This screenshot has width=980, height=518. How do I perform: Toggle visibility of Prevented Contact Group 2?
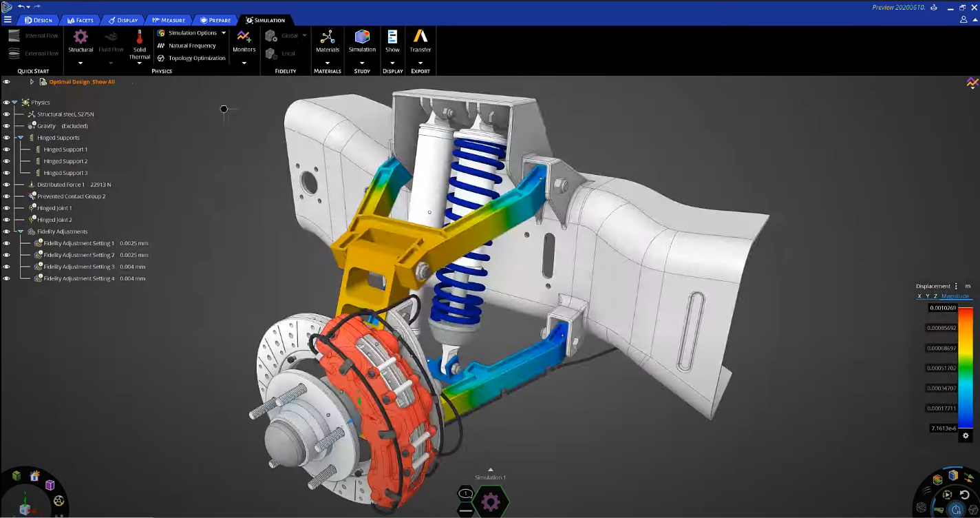tap(6, 196)
